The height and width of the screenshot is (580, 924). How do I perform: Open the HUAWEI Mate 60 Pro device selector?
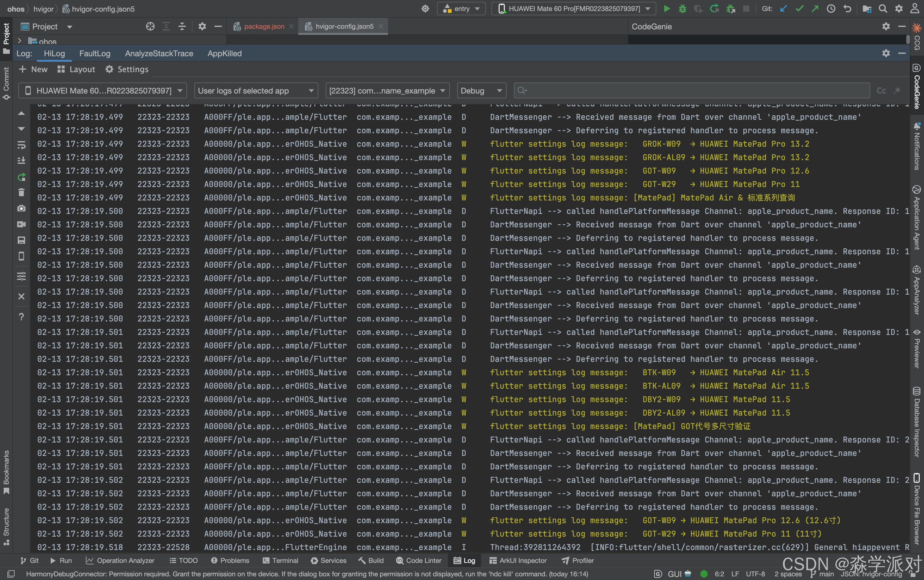click(x=574, y=9)
